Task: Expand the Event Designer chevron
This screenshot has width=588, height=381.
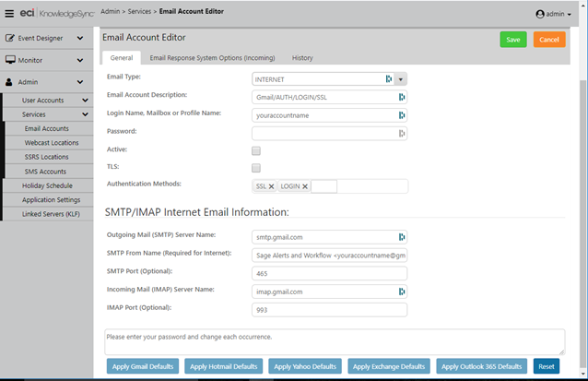Action: (80, 38)
